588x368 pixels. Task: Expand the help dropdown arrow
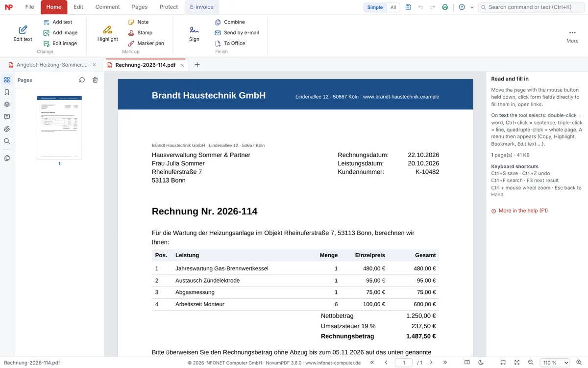(472, 7)
